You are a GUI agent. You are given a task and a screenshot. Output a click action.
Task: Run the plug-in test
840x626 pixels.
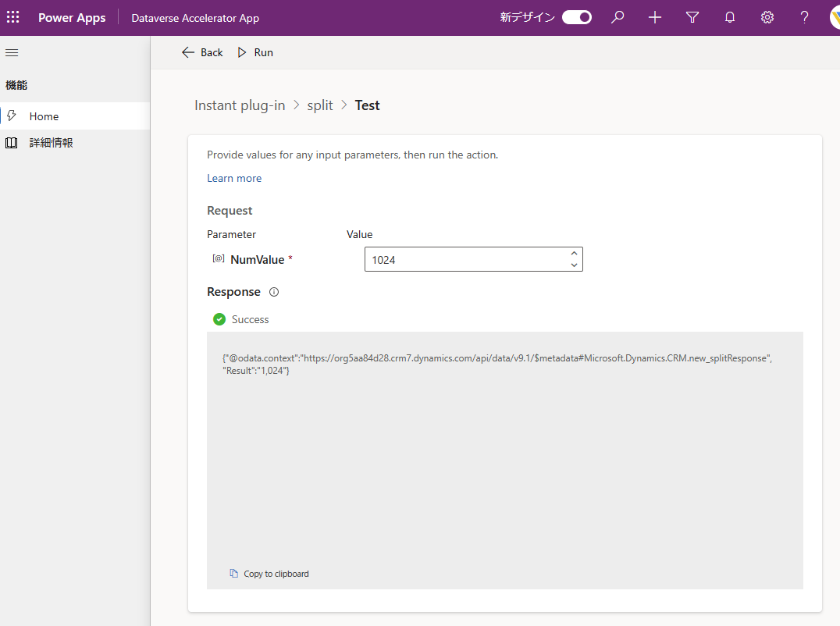click(x=255, y=52)
